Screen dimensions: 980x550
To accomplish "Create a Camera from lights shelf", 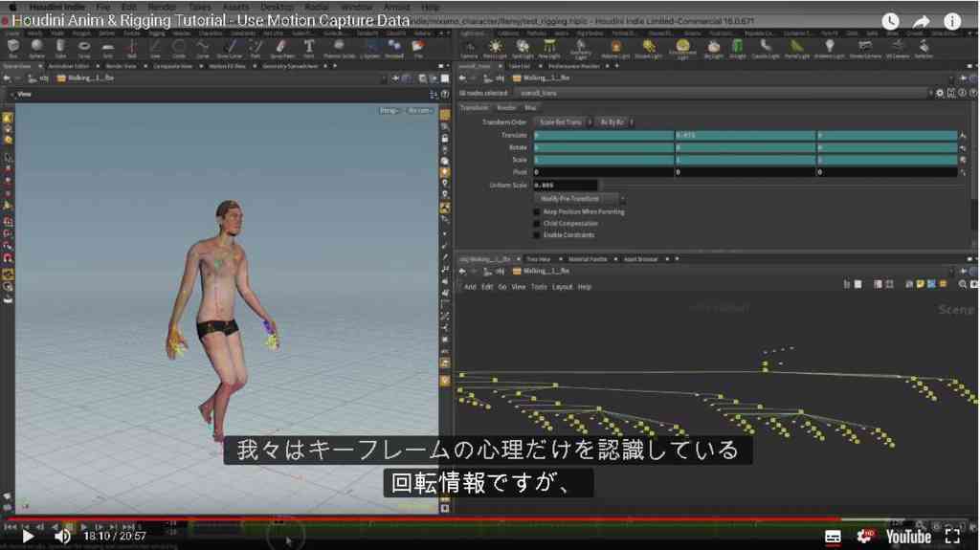I will [x=469, y=48].
